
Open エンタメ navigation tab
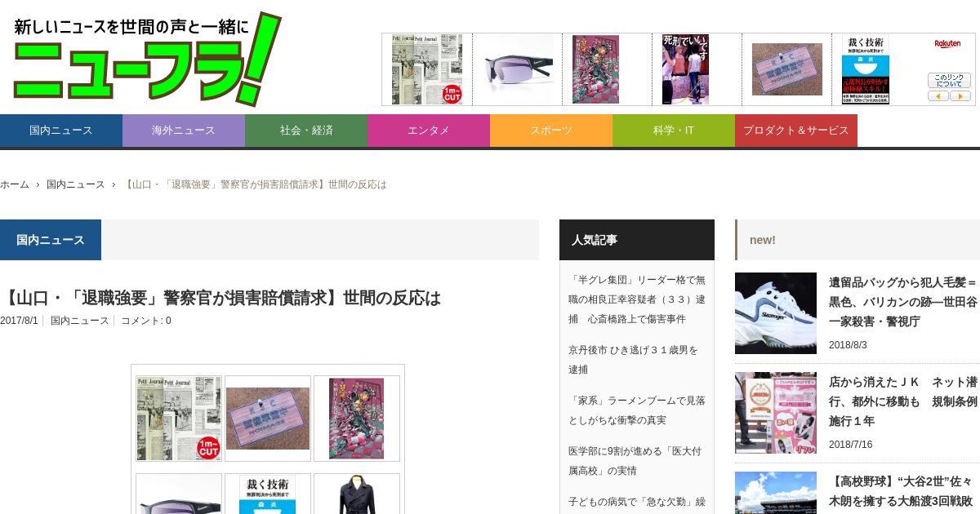(429, 131)
